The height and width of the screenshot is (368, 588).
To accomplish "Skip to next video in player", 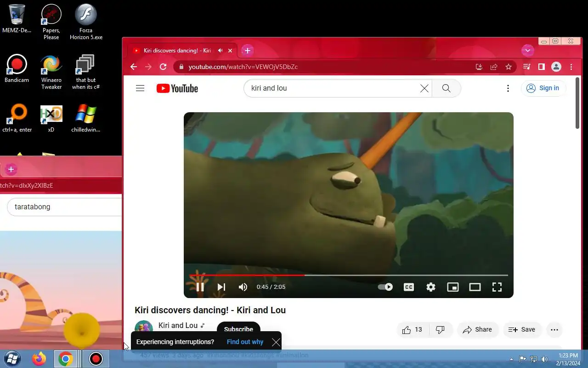I will point(221,287).
